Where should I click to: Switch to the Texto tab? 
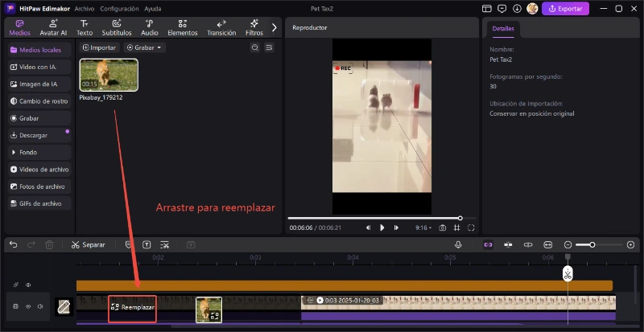coord(85,28)
